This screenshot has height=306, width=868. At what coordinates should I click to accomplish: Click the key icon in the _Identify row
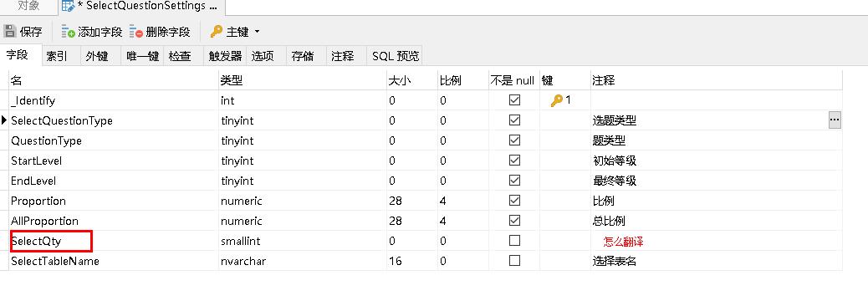(x=557, y=100)
